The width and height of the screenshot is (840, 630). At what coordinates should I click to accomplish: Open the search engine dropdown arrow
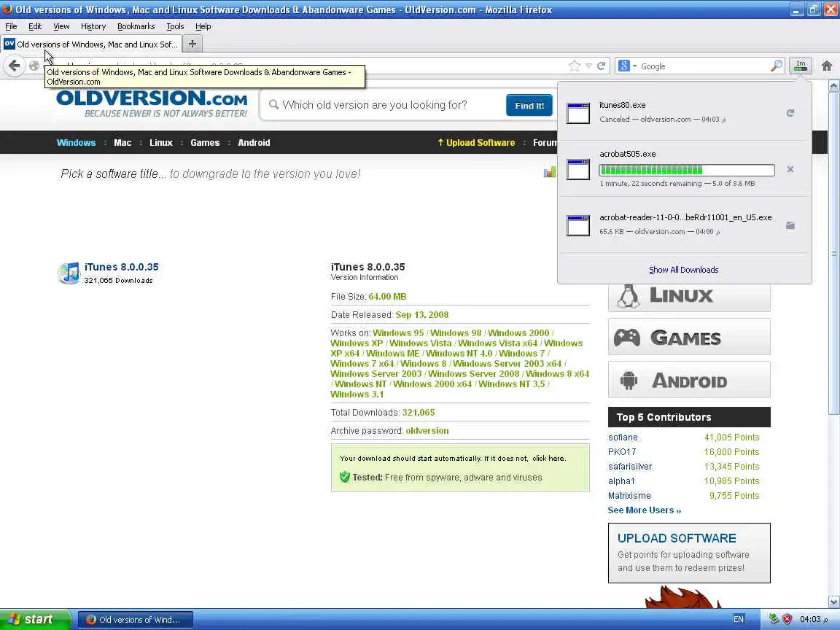coord(634,66)
